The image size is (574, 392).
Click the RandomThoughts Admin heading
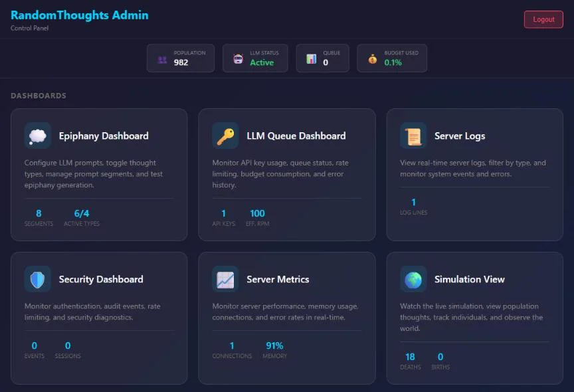point(80,15)
